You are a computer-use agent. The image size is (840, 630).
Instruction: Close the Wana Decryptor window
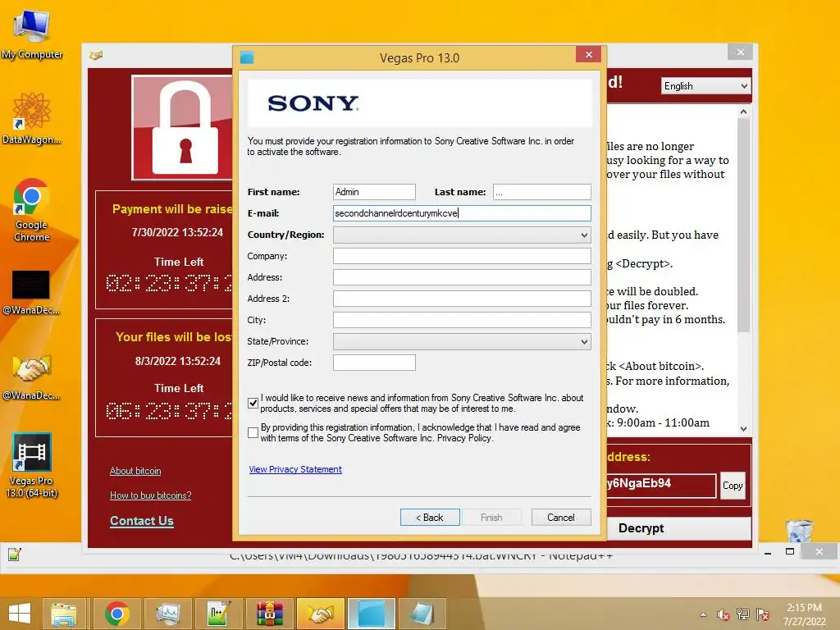click(x=741, y=52)
